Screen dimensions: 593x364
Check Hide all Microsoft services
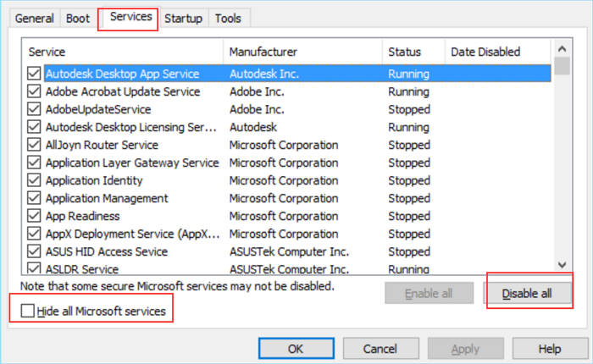point(28,312)
